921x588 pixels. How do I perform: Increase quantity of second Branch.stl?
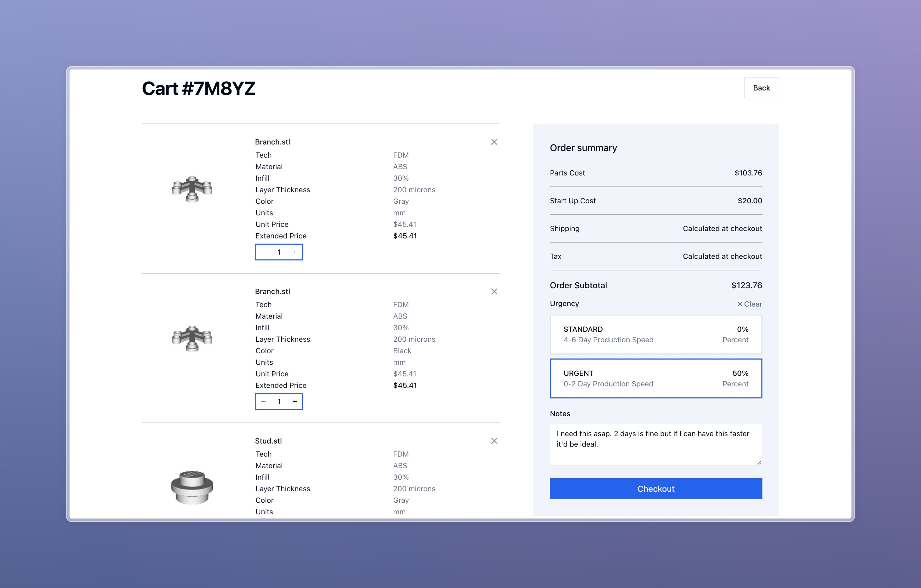coord(295,402)
